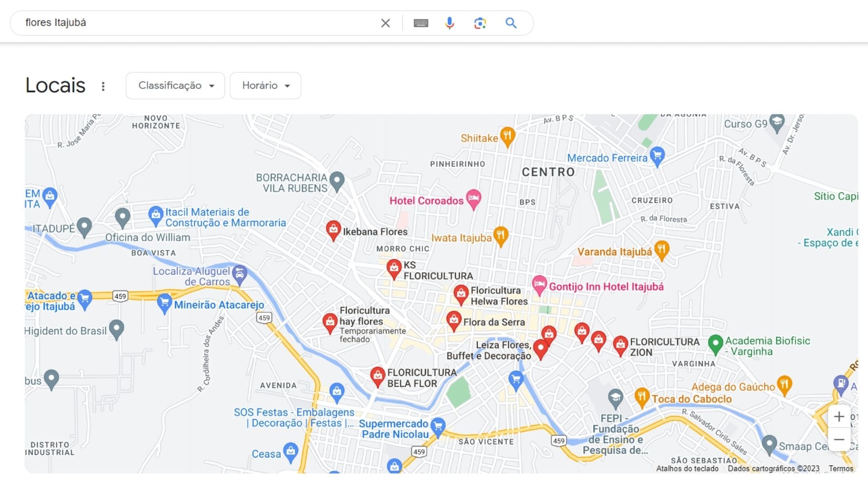The height and width of the screenshot is (488, 868).
Task: Open the Horário filter dropdown
Action: [x=265, y=85]
